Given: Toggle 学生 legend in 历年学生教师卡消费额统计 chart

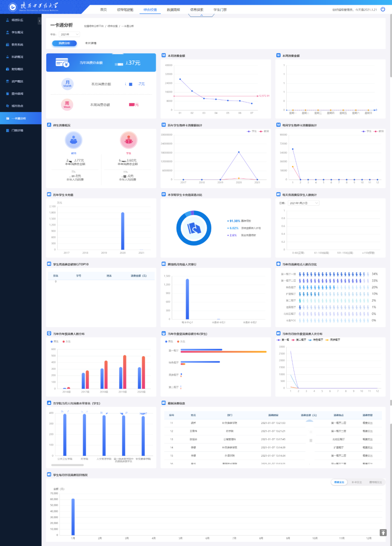Looking at the screenshot, I should point(252,131).
